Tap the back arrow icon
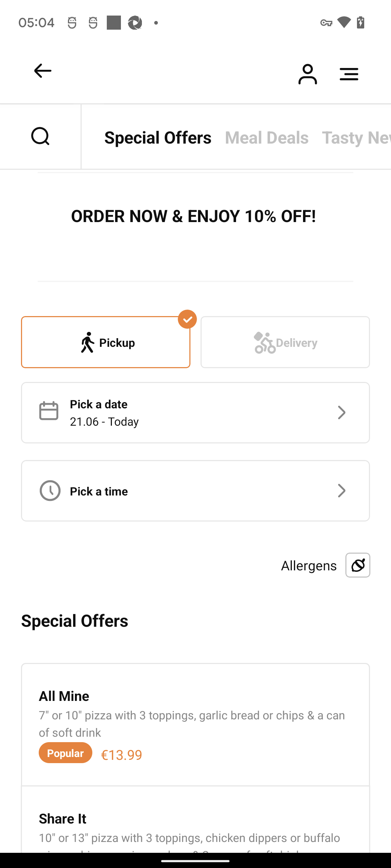The image size is (391, 868). pos(43,71)
